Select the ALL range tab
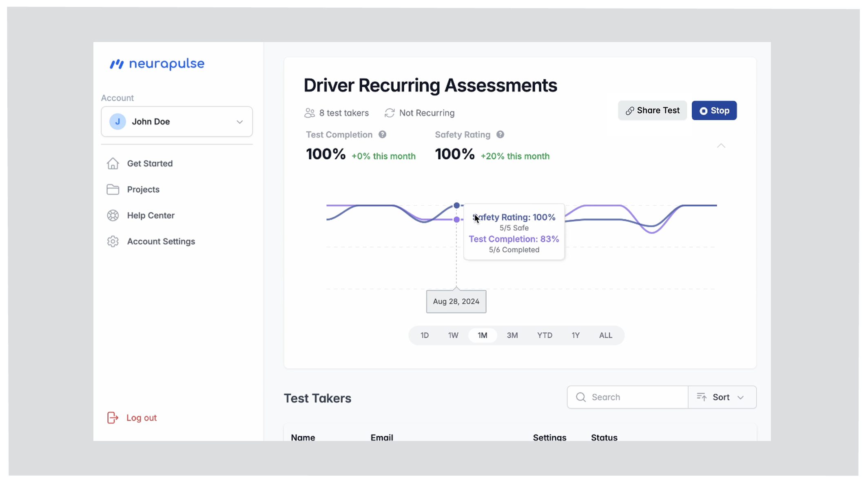 pyautogui.click(x=605, y=335)
